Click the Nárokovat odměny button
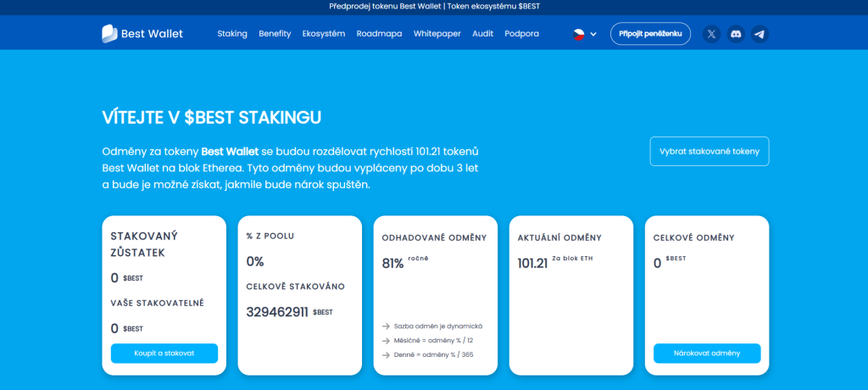The image size is (868, 390). pos(707,354)
